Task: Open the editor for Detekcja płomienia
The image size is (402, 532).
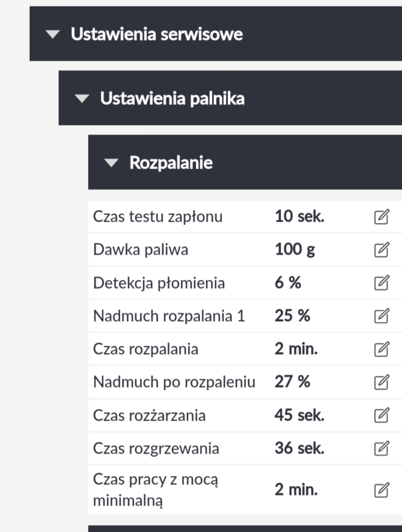Action: tap(381, 283)
